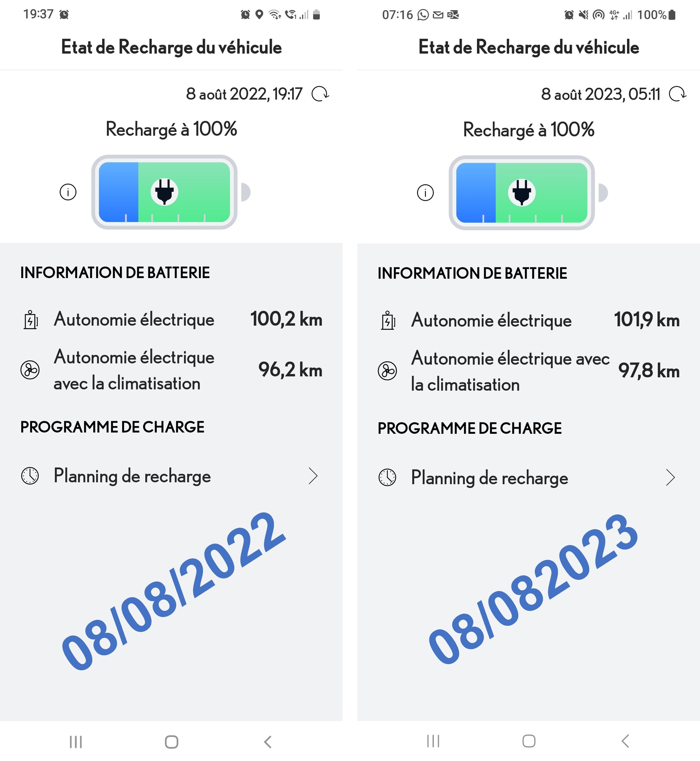Expand Planning de recharge chevron in right panel
Image resolution: width=700 pixels, height=761 pixels.
click(670, 478)
